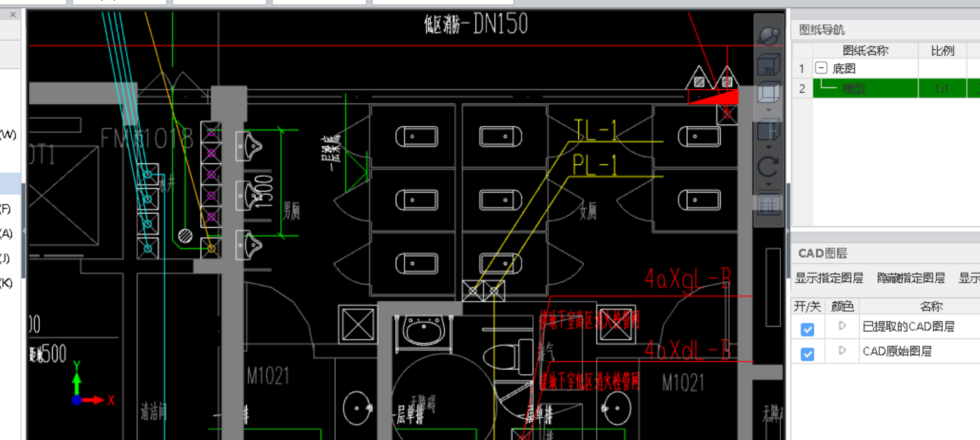Click the 颜色 column header
This screenshot has width=980, height=440.
(x=842, y=307)
